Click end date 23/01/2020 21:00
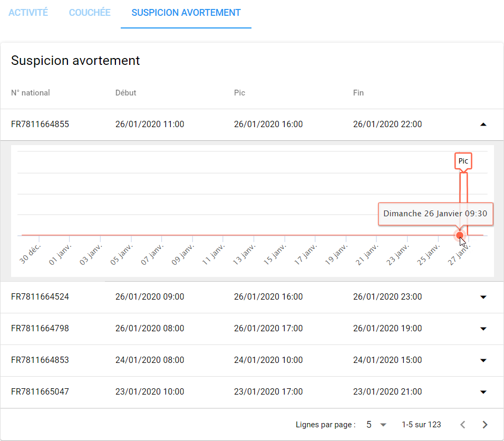 (x=387, y=391)
